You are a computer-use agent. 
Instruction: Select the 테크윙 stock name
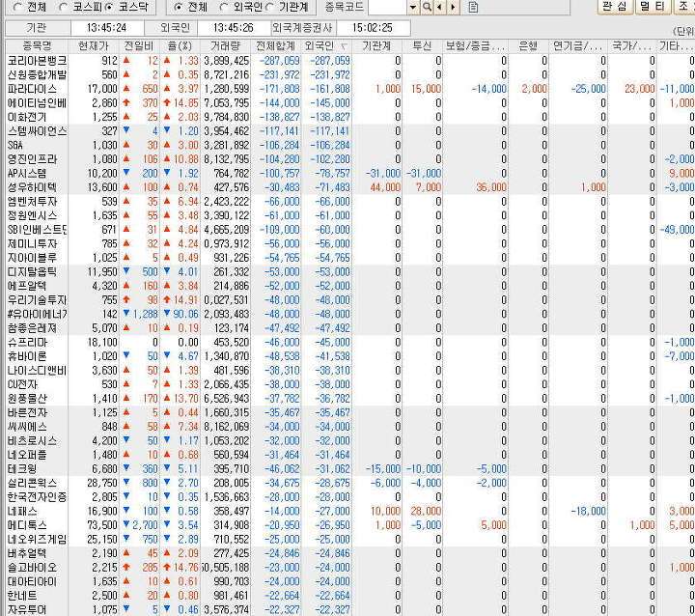pos(22,469)
